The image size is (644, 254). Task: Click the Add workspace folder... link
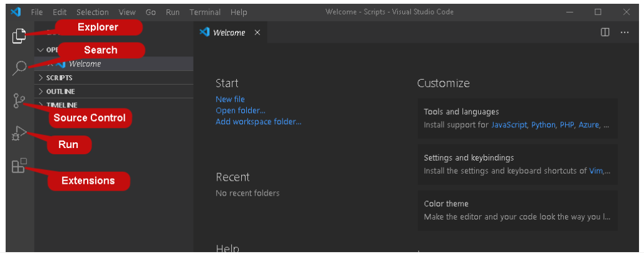(x=258, y=122)
